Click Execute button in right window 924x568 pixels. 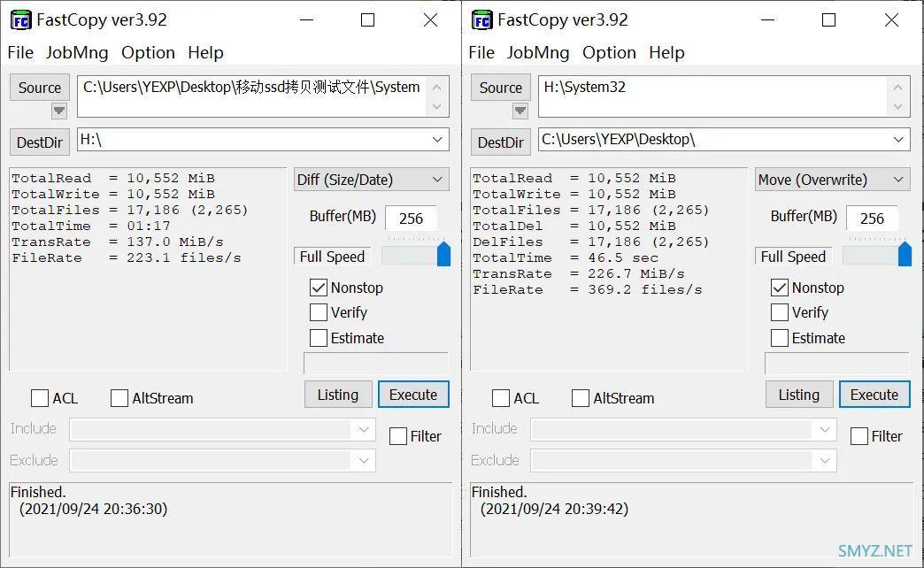pyautogui.click(x=874, y=395)
